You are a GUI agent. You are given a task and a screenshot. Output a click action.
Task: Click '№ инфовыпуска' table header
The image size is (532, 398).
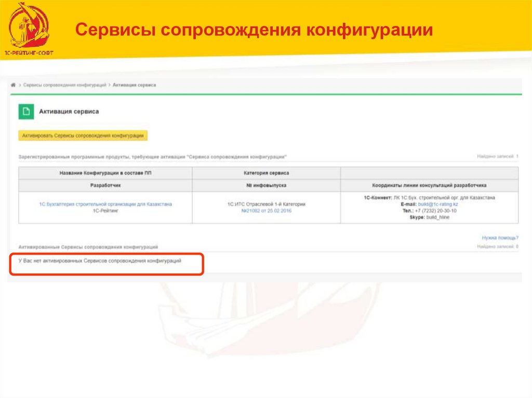(267, 185)
